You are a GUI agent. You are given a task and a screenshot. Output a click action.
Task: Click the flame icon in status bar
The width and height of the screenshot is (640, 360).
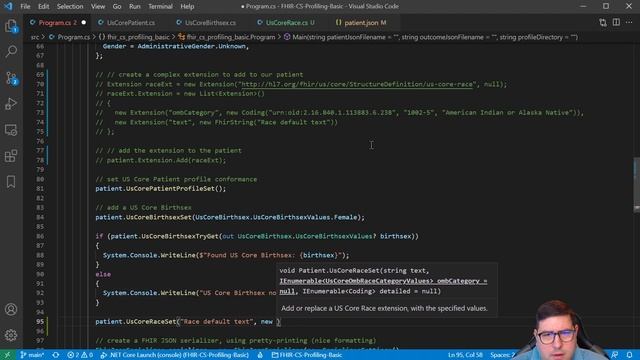tap(260, 355)
